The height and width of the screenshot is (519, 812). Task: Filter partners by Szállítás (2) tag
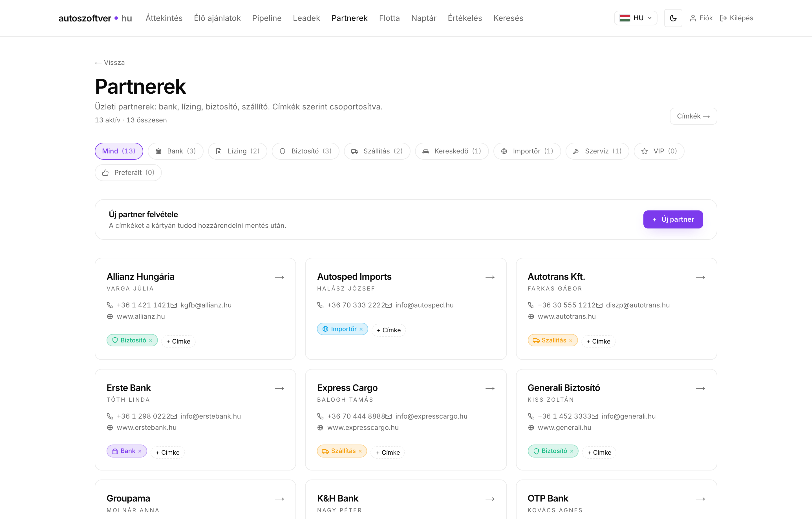(x=377, y=151)
